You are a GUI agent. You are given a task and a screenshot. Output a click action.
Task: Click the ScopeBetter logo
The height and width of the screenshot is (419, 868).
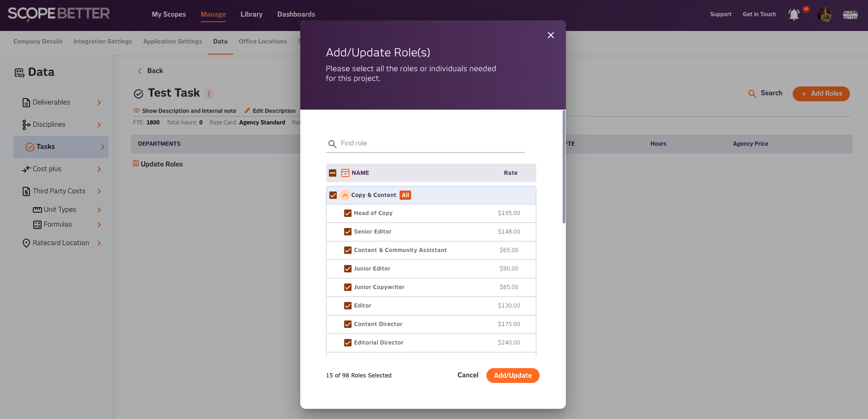click(59, 14)
